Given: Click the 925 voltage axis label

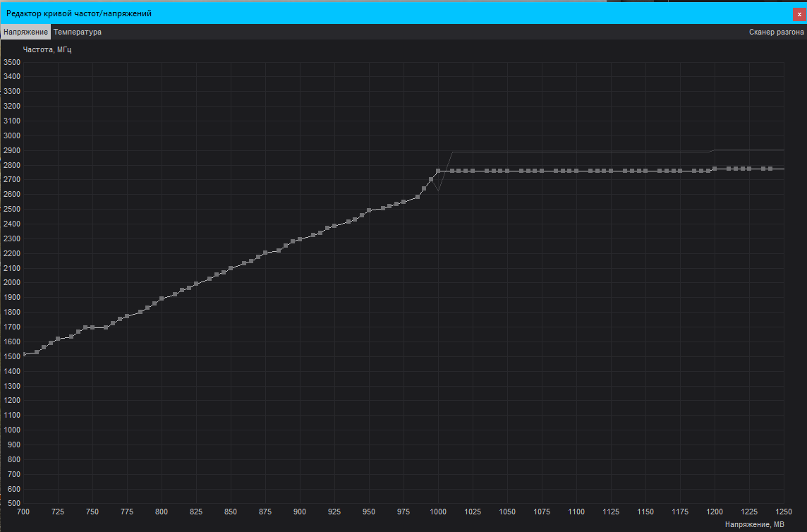Looking at the screenshot, I should 334,512.
